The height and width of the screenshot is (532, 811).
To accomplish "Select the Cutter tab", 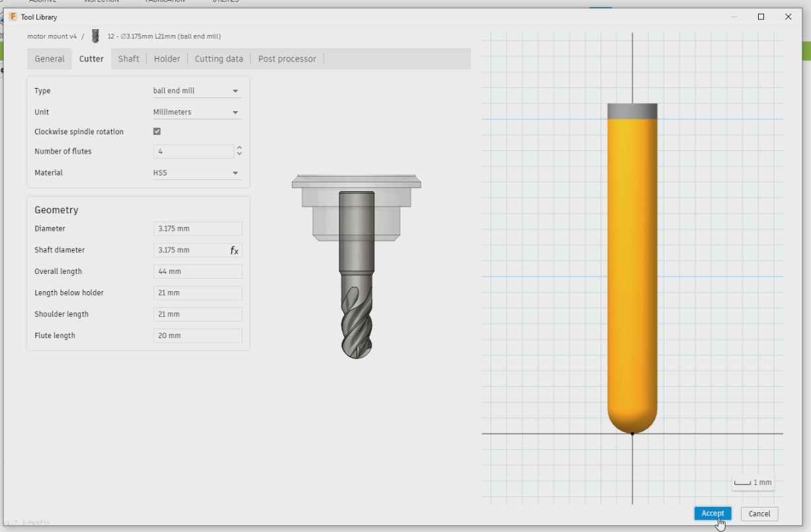I will click(91, 59).
